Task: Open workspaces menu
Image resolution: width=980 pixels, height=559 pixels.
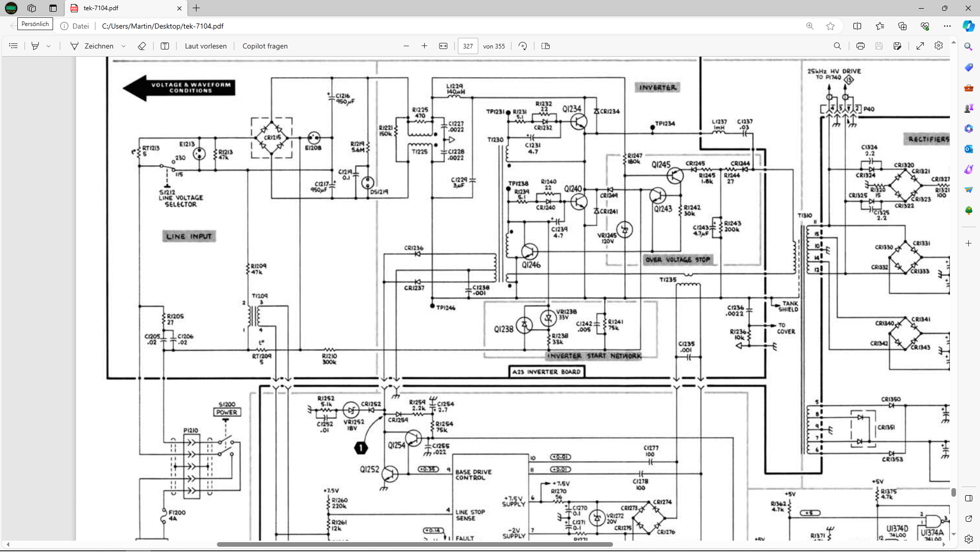Action: 32,8
